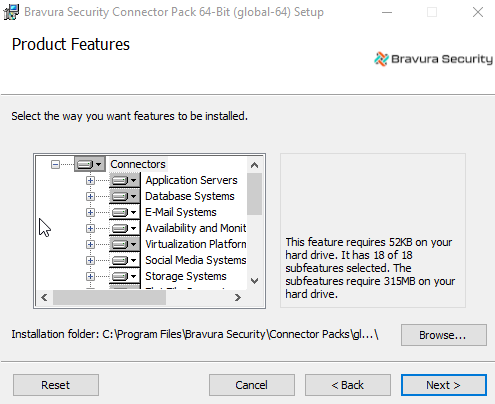Click the Product Features heading
495x404 pixels.
click(x=71, y=44)
